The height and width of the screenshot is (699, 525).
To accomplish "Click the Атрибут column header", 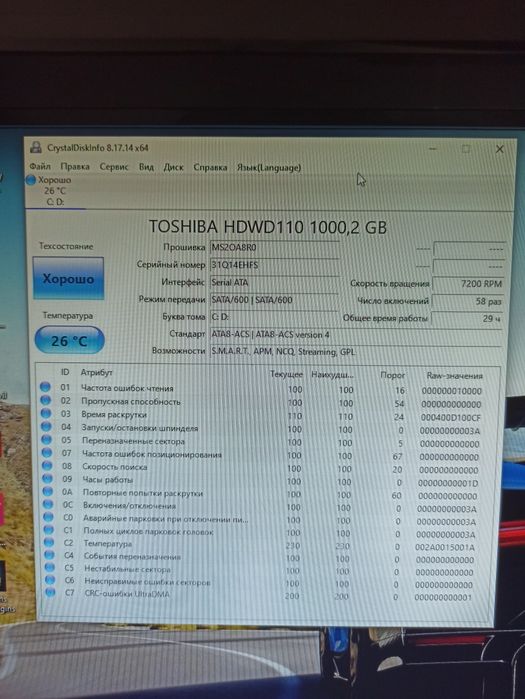I will coord(96,372).
